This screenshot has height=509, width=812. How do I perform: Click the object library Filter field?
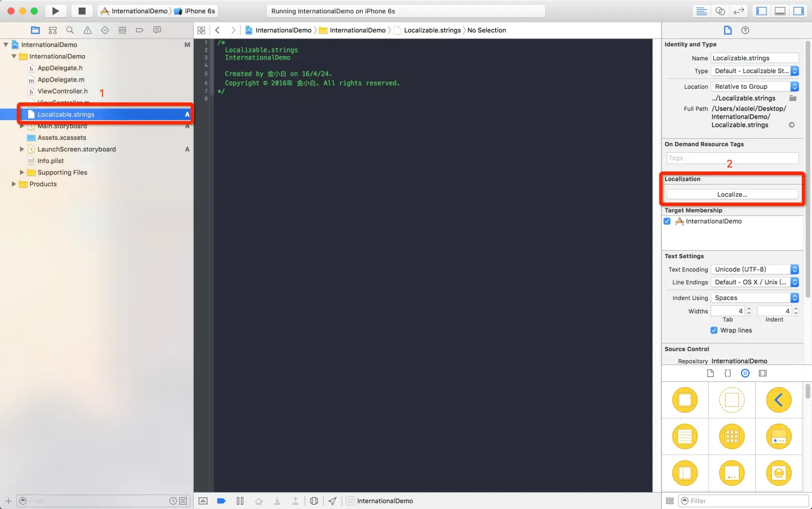[x=743, y=501]
